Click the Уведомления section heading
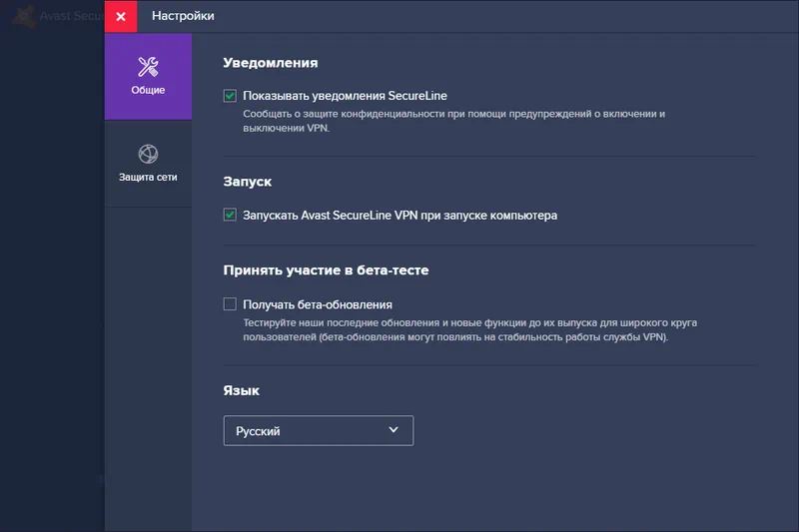 271,63
